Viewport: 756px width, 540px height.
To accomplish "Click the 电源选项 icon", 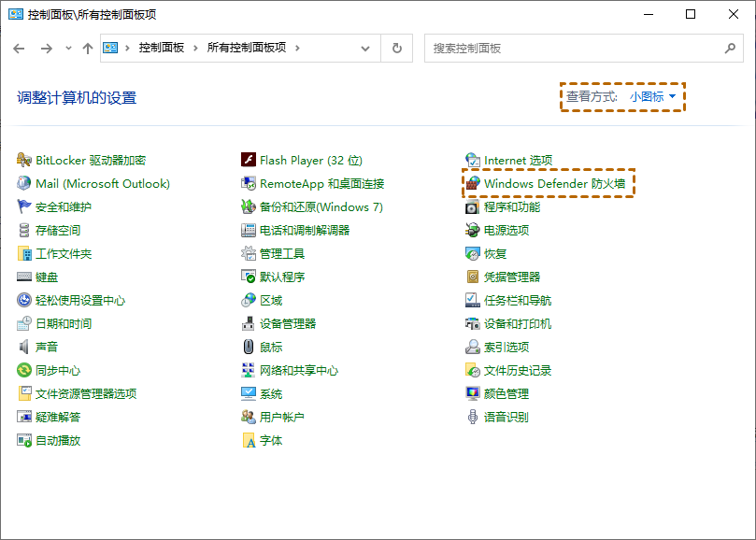I will click(x=473, y=230).
